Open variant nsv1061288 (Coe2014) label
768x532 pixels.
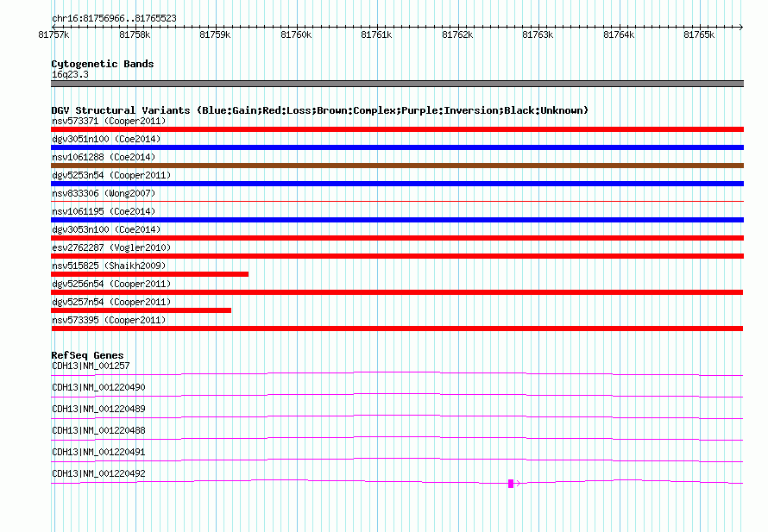[104, 157]
